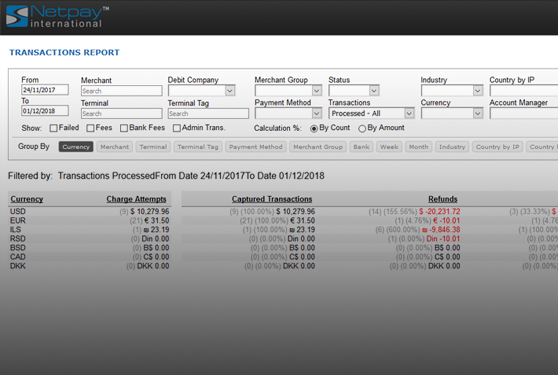Group by Currency tab

coord(76,147)
